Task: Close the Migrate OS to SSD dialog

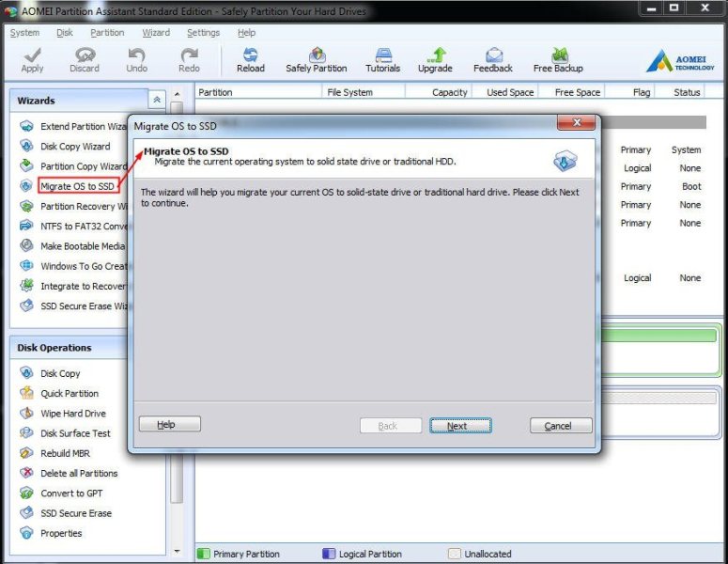Action: click(x=576, y=122)
